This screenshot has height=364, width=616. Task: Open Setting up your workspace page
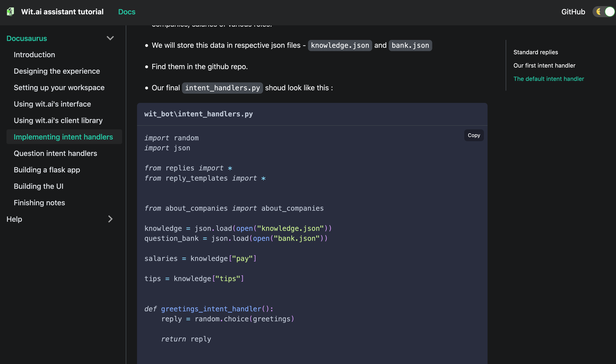coord(59,87)
